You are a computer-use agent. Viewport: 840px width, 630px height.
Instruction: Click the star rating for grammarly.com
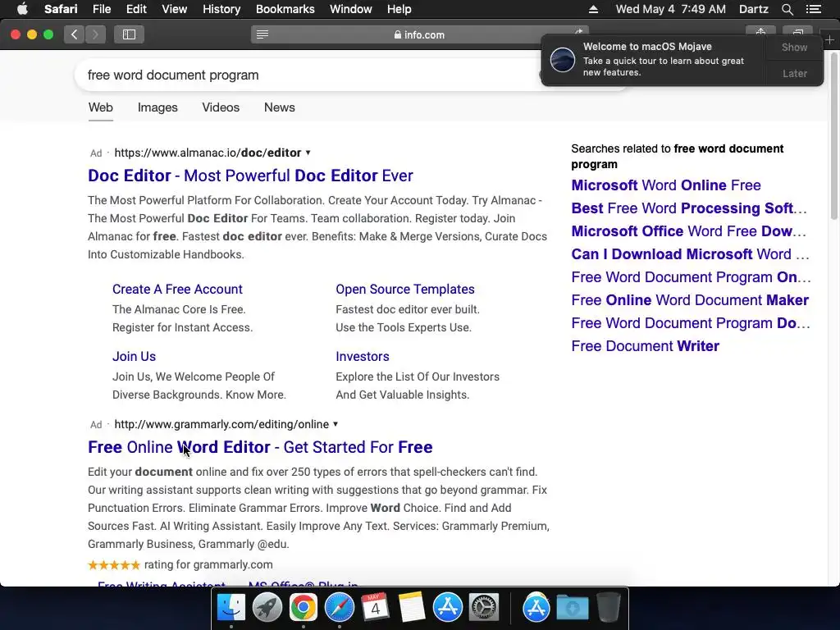[113, 565]
